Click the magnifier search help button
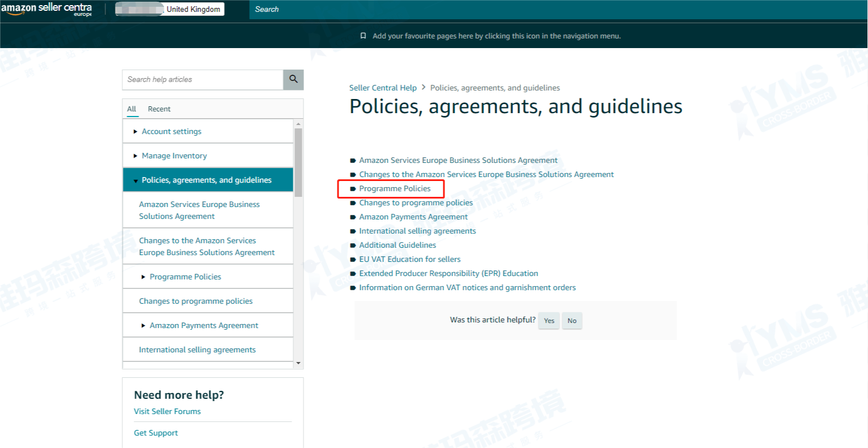Image resolution: width=868 pixels, height=448 pixels. pyautogui.click(x=293, y=79)
